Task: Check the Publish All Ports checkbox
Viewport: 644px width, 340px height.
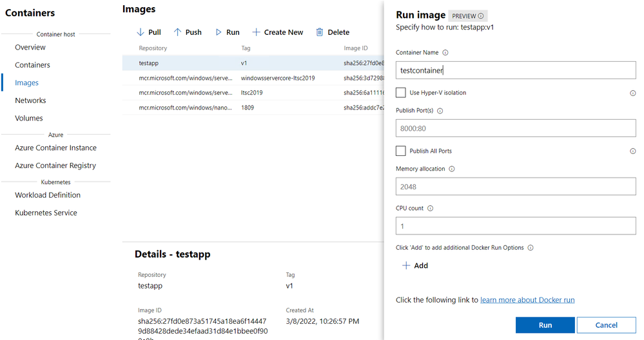Action: click(401, 151)
